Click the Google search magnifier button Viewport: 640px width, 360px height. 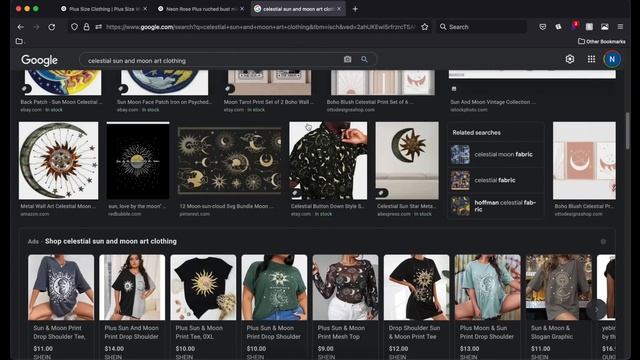tap(364, 60)
